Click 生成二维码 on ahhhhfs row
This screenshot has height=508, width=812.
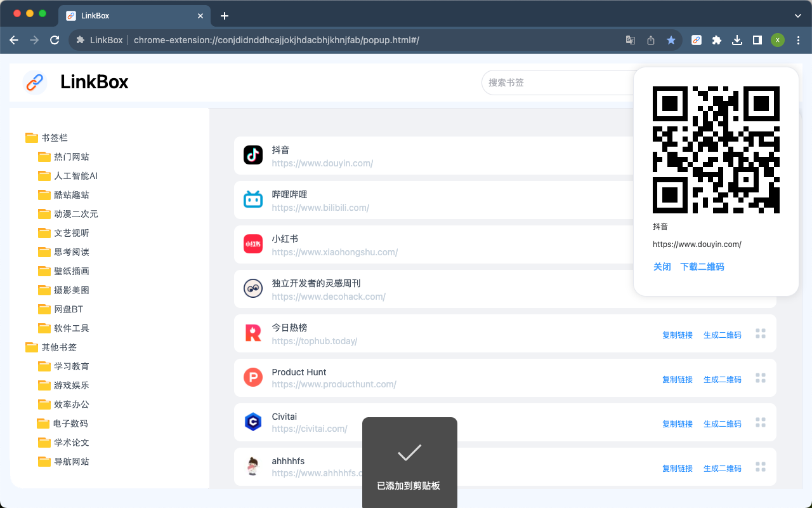click(x=723, y=468)
